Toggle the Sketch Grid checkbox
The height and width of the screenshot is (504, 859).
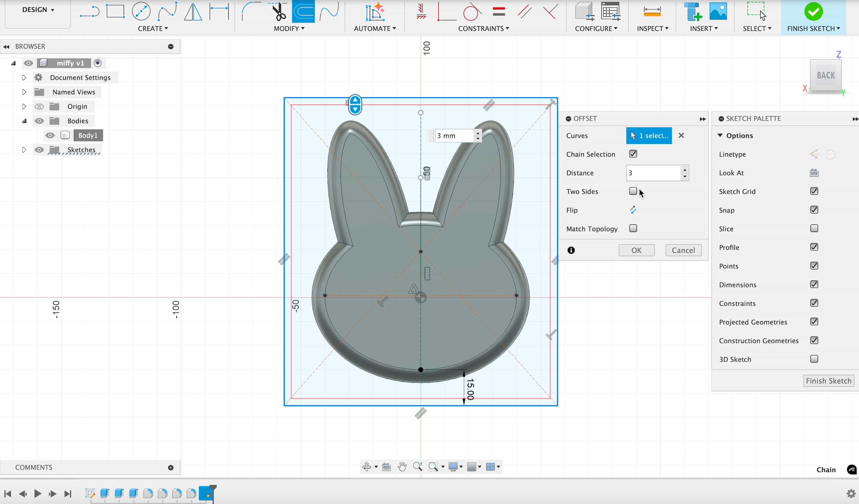click(814, 191)
